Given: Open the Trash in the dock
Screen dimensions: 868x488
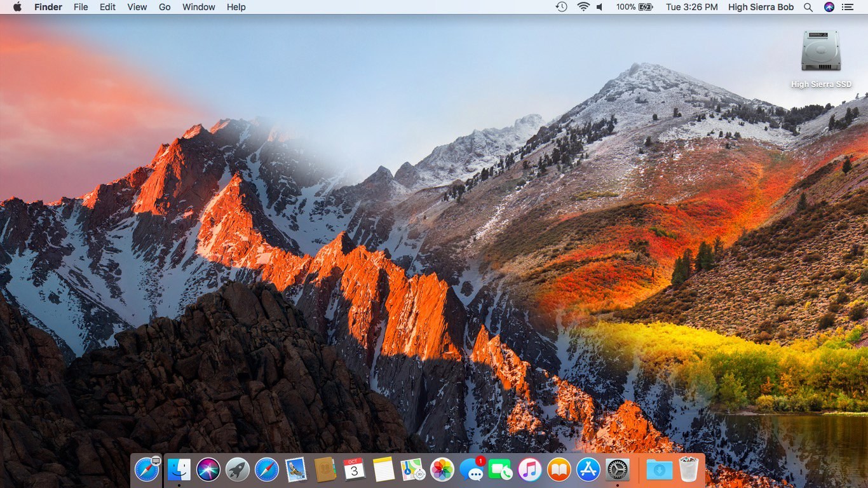Looking at the screenshot, I should pyautogui.click(x=689, y=470).
